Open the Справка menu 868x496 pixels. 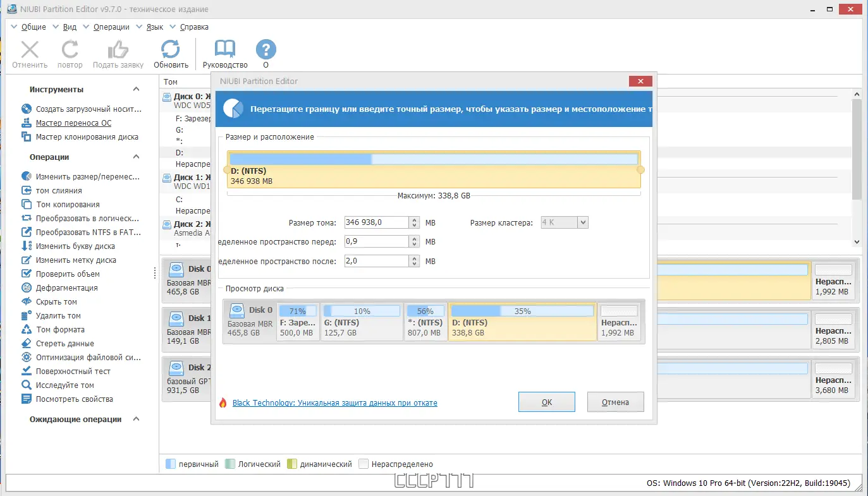coord(193,27)
